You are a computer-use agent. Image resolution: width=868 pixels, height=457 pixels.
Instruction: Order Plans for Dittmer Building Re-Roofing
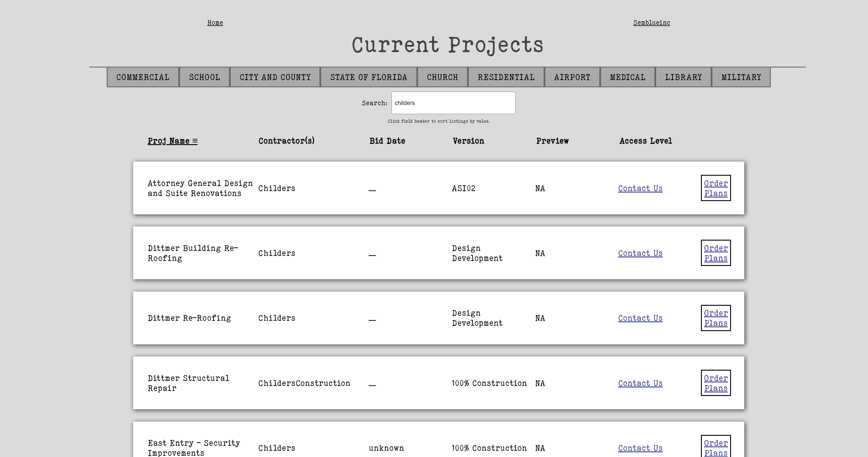click(x=715, y=253)
